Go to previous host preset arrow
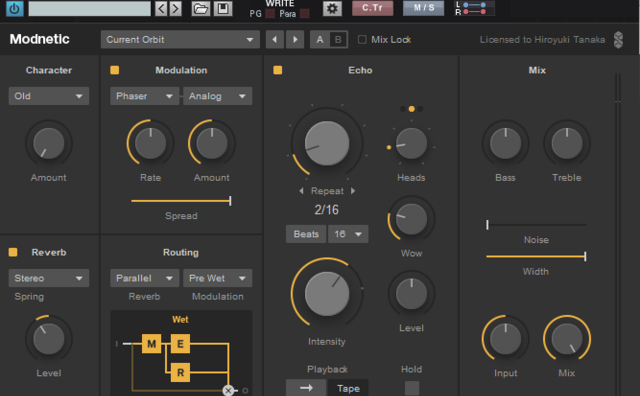Image resolution: width=640 pixels, height=396 pixels. (x=161, y=9)
